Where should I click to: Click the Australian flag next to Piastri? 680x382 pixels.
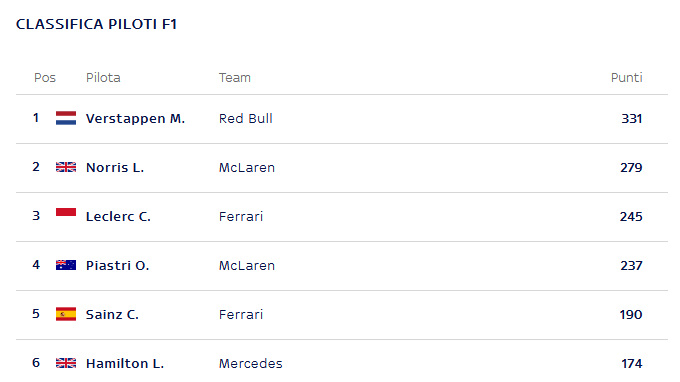[66, 265]
